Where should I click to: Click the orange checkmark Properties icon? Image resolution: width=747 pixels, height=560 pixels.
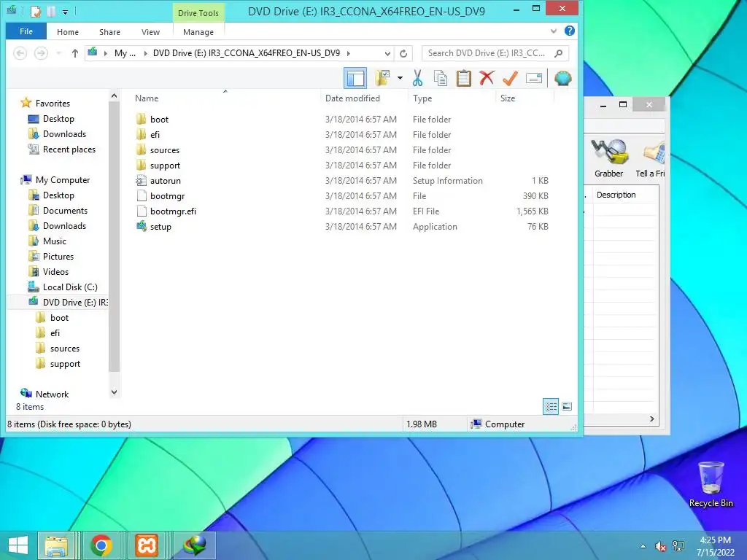click(510, 78)
